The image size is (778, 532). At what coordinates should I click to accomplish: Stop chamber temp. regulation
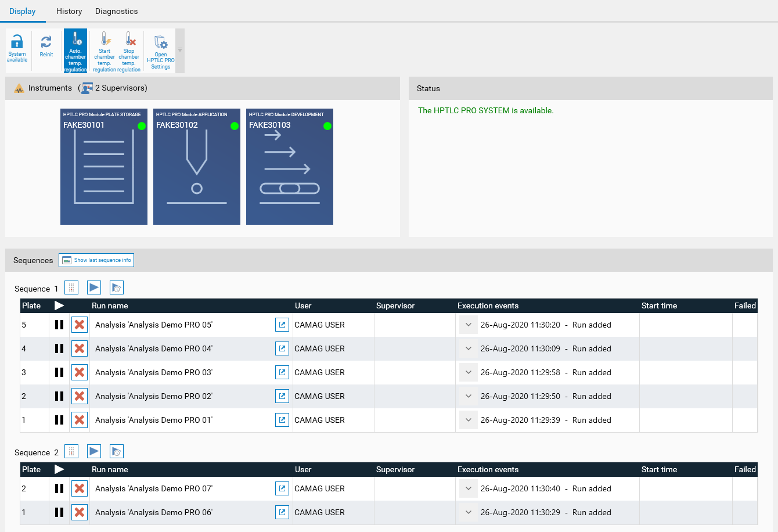129,51
